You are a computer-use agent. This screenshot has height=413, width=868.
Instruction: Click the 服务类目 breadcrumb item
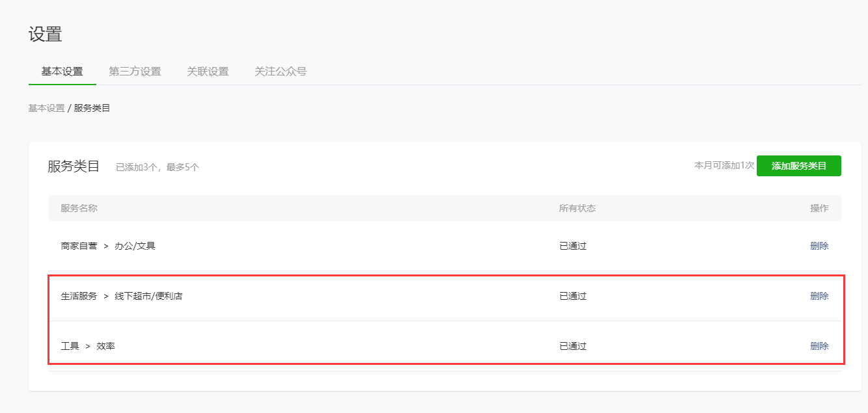click(x=92, y=108)
